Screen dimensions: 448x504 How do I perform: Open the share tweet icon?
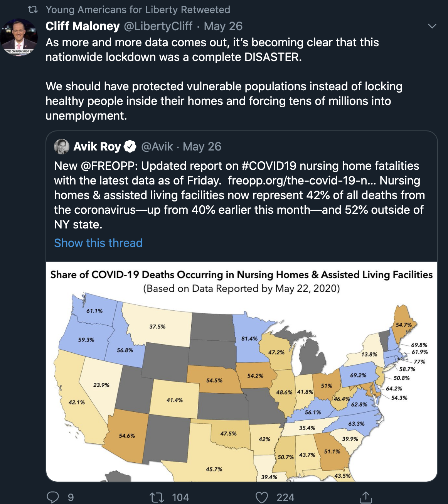(365, 497)
